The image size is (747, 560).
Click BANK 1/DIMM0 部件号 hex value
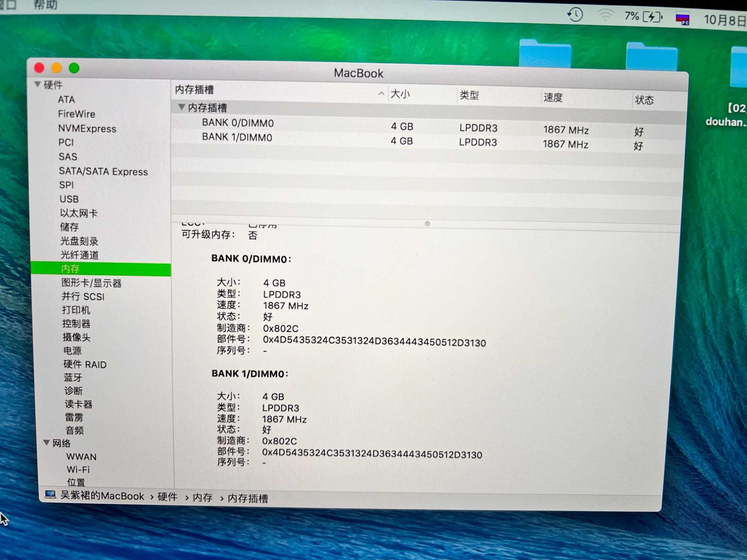372,453
